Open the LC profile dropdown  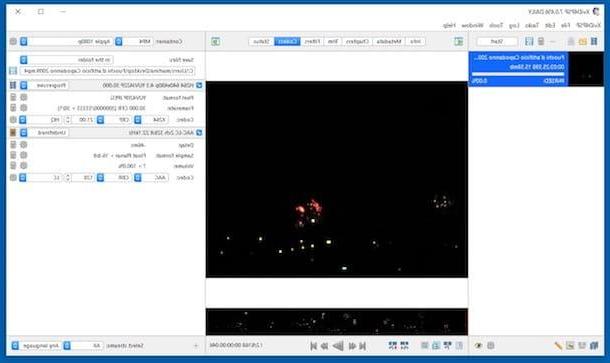(40, 178)
